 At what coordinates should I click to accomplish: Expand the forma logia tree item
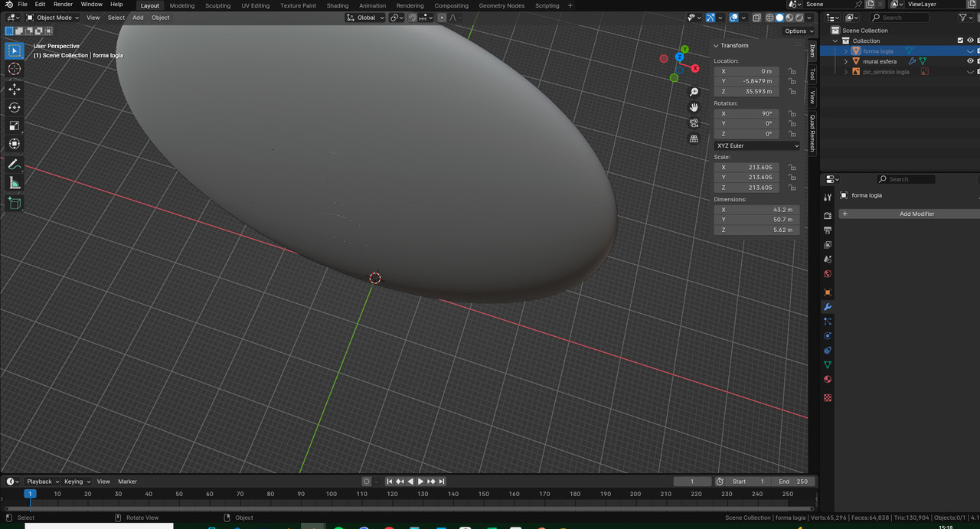(846, 51)
